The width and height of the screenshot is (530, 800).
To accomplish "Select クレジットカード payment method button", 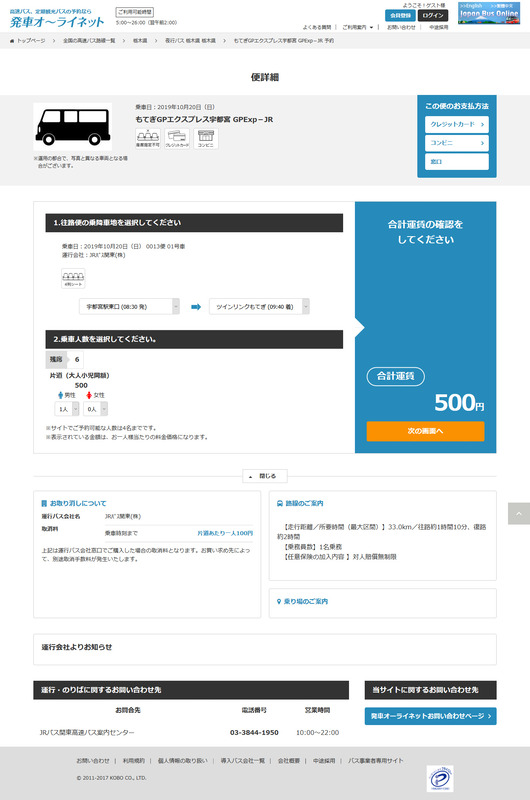I will (457, 124).
